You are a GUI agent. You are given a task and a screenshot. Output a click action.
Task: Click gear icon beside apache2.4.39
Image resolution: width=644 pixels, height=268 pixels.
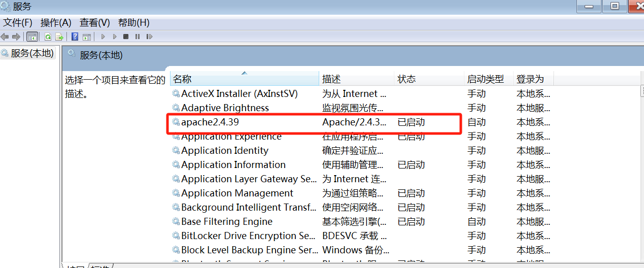[176, 122]
